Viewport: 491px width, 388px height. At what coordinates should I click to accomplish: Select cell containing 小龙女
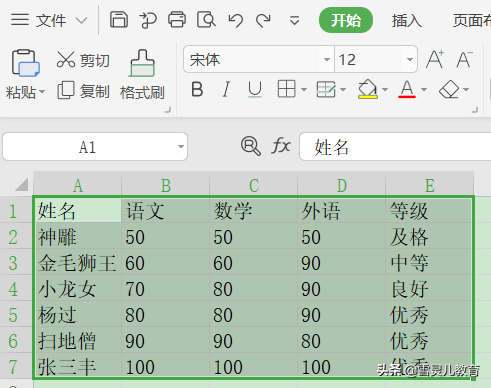point(78,288)
